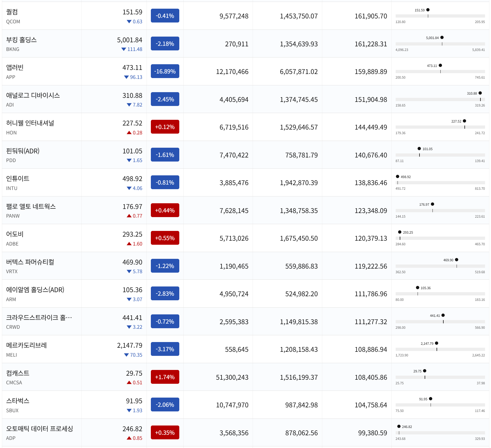The image size is (491, 448).
Task: Click the down arrow beside 0.63
Action: tap(129, 22)
